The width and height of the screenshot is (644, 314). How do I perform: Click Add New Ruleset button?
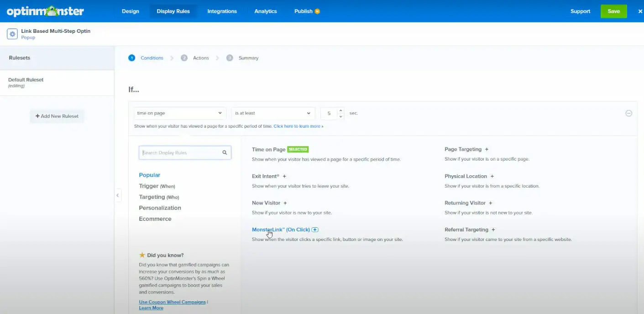(x=57, y=116)
